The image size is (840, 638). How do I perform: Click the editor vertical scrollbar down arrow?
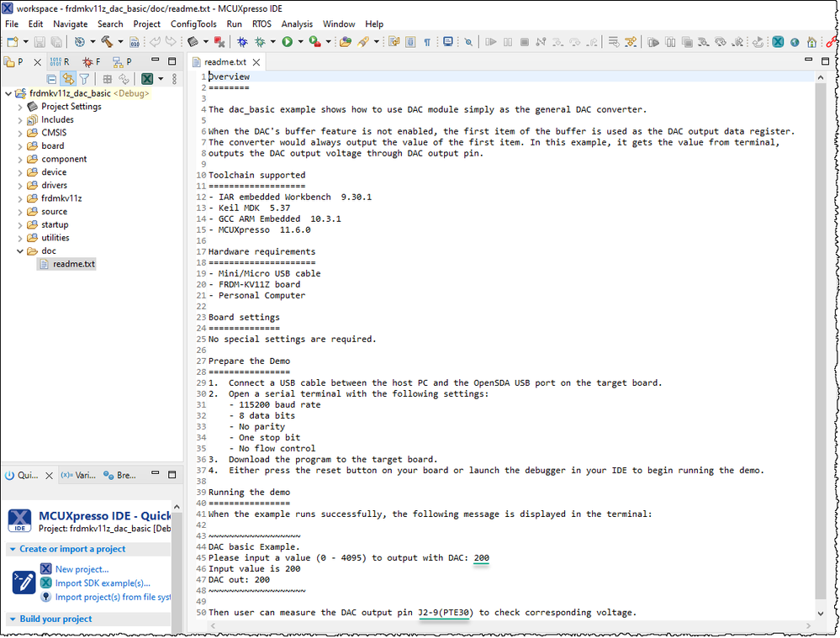(820, 614)
